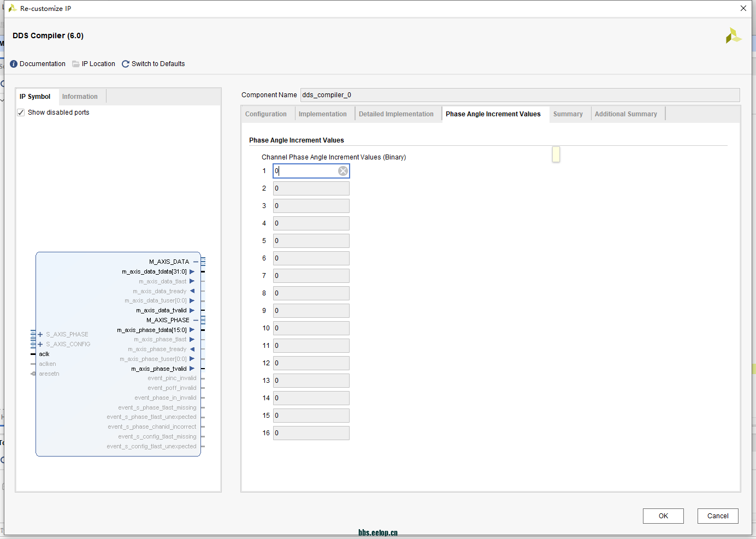Open the Implementation tab

pos(323,114)
